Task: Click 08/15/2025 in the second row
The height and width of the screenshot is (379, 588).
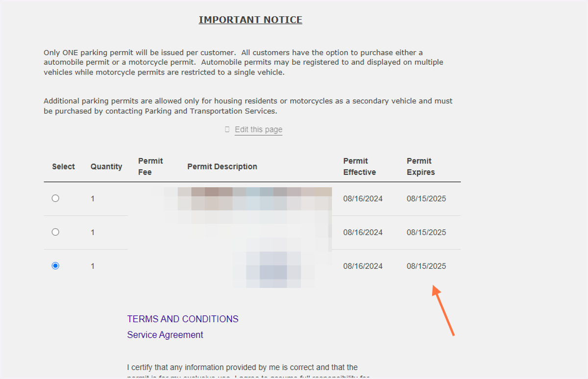Action: click(x=426, y=233)
